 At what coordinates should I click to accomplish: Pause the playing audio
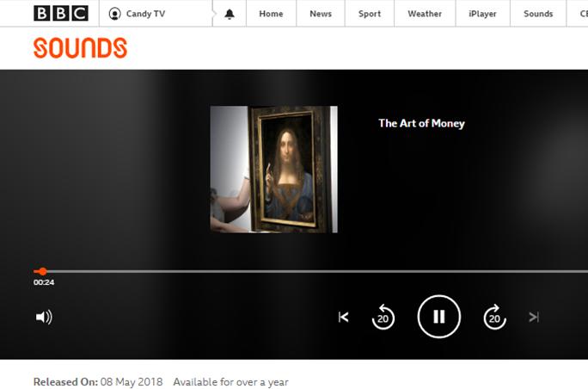click(x=438, y=317)
